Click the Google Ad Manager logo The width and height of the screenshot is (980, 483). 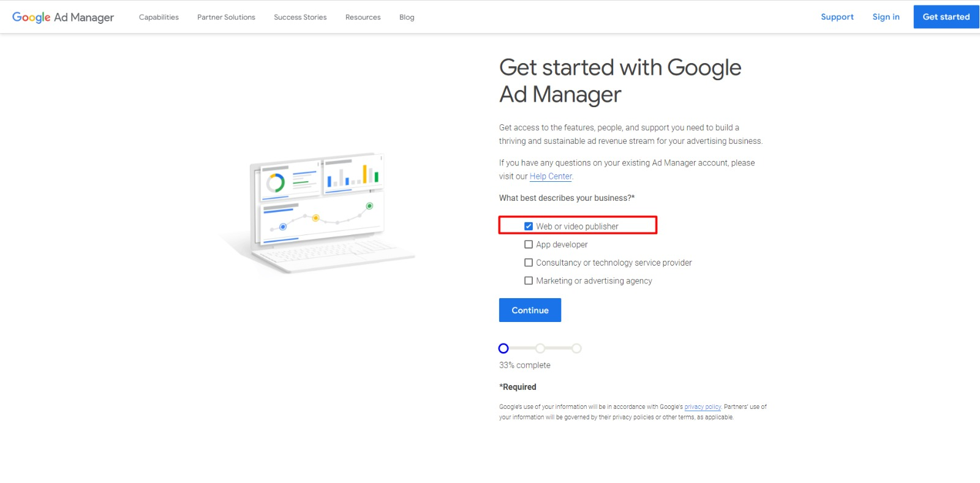pyautogui.click(x=63, y=17)
